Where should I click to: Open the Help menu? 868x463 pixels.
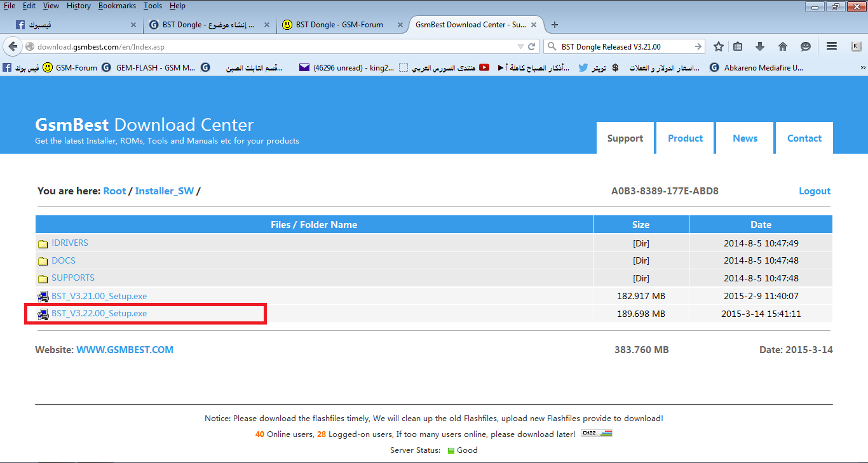(177, 6)
